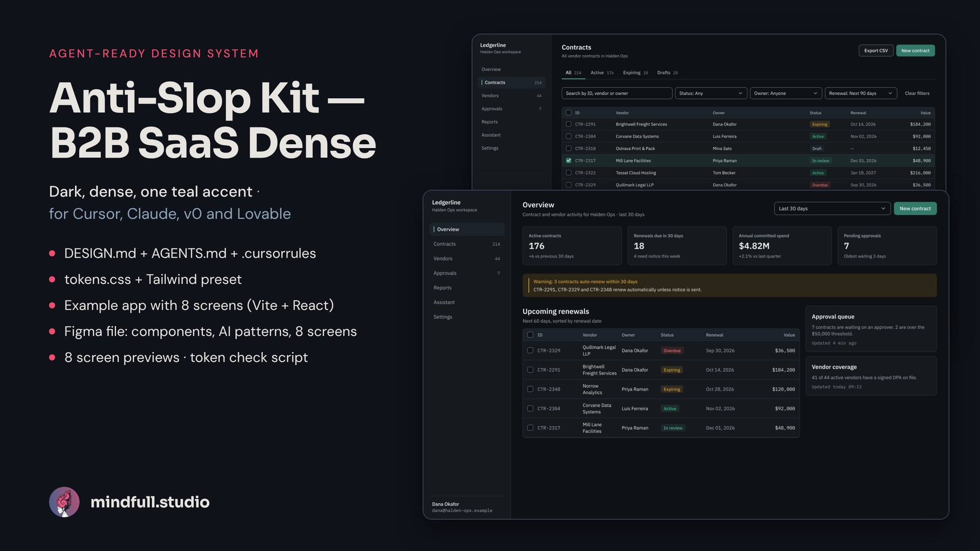
Task: Open Contracts in Overview window sidebar
Action: 467,244
